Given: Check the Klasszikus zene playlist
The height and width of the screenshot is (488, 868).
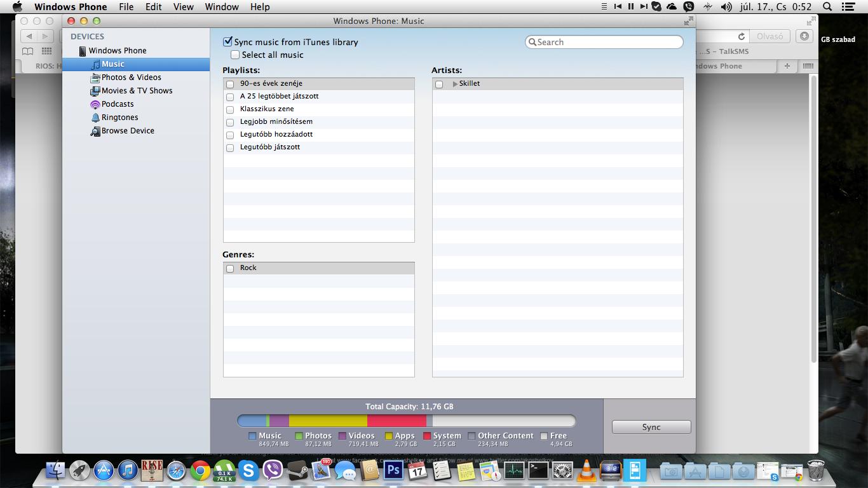Looking at the screenshot, I should coord(230,109).
